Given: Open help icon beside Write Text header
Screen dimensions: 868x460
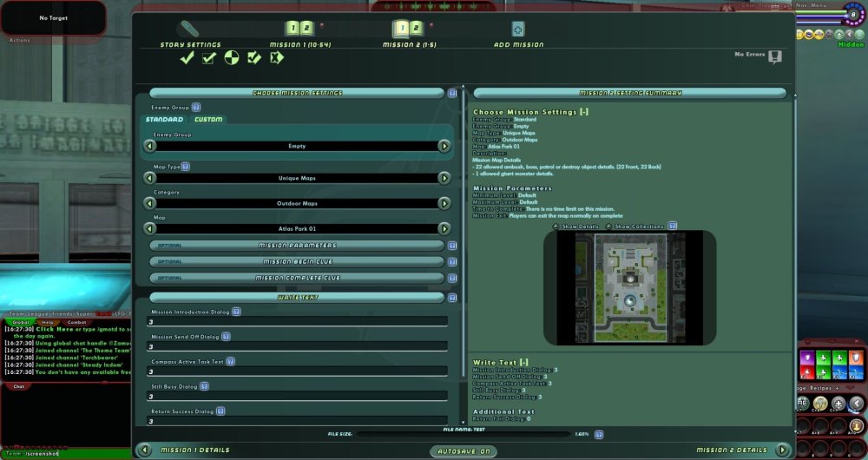Looking at the screenshot, I should click(452, 298).
